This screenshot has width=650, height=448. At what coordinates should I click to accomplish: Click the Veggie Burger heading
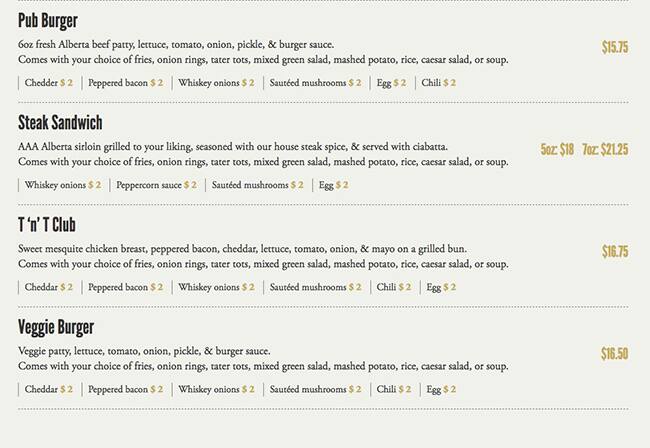(x=56, y=327)
